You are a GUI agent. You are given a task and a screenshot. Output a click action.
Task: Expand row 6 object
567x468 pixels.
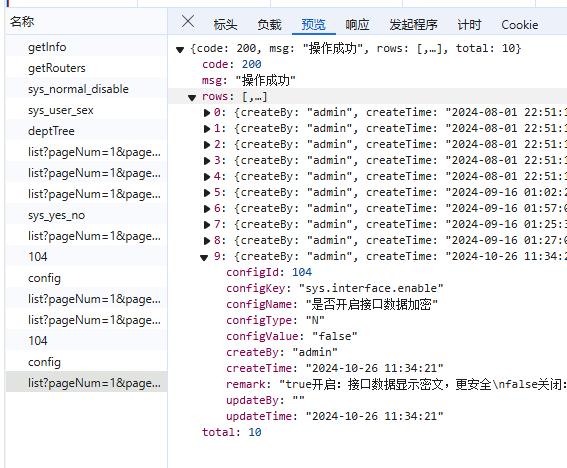tap(207, 209)
